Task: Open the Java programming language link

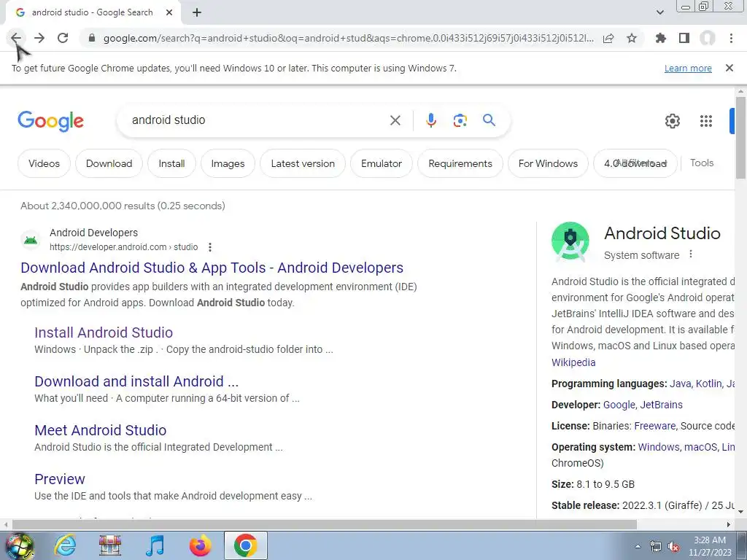Action: pos(680,384)
